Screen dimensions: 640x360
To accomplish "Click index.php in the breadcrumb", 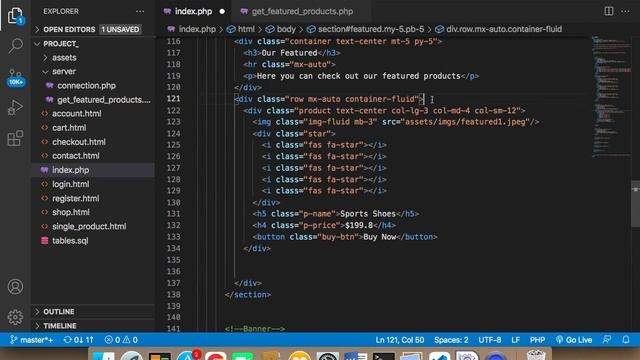I will pyautogui.click(x=192, y=29).
